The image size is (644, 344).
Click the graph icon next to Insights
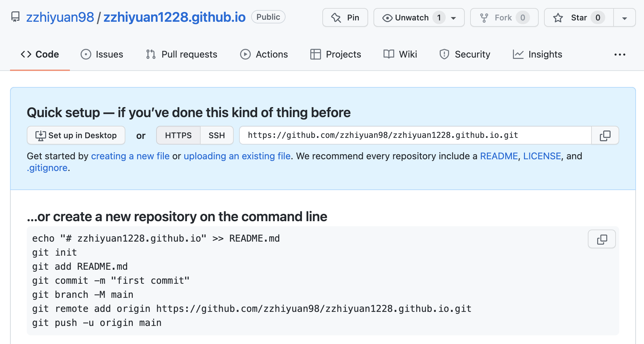point(518,54)
